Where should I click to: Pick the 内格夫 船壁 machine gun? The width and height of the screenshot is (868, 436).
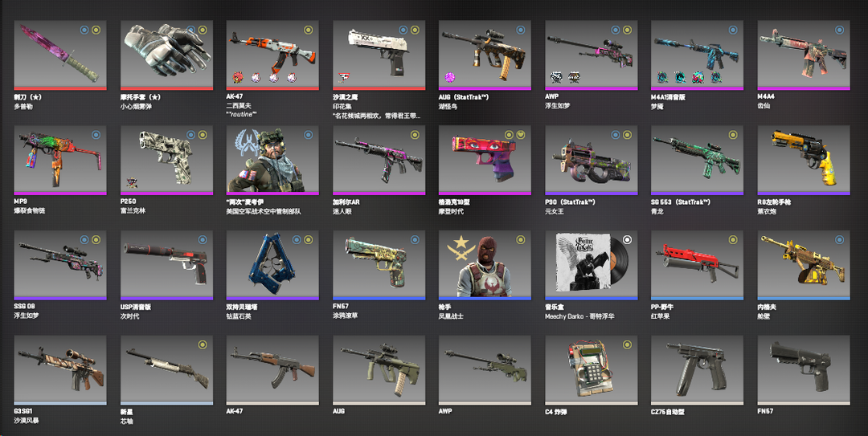coord(803,266)
